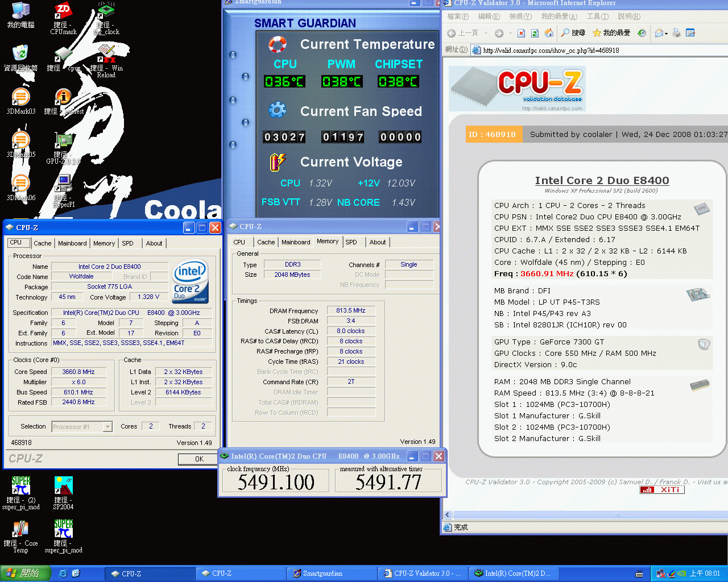The width and height of the screenshot is (728, 582).
Task: Open the 工具(T) menu in Internet Explorer
Action: pos(597,16)
